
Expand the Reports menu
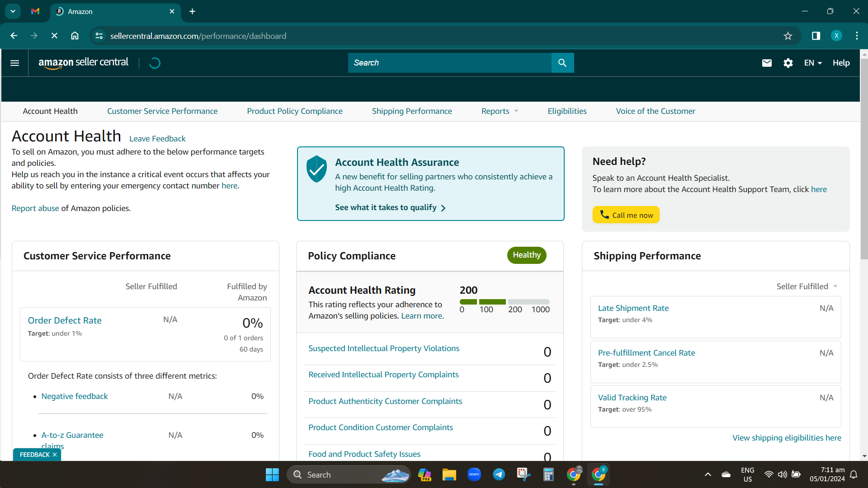coord(500,111)
